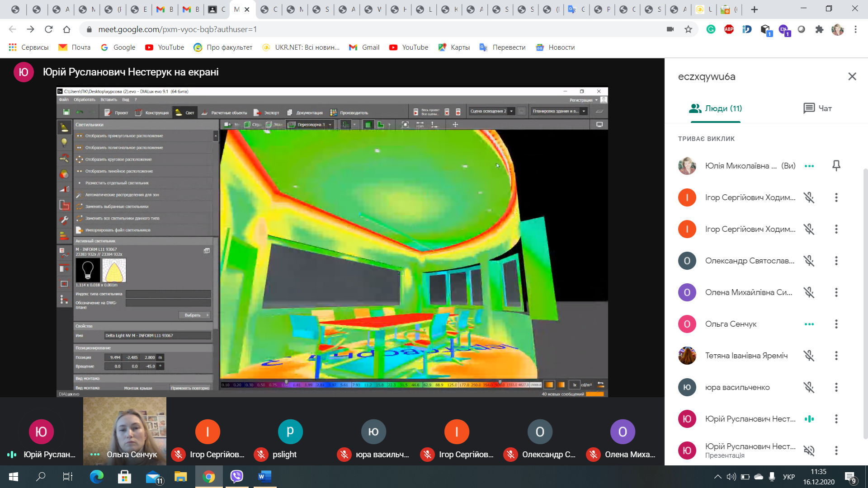Select the Люди (11) tab

[715, 108]
